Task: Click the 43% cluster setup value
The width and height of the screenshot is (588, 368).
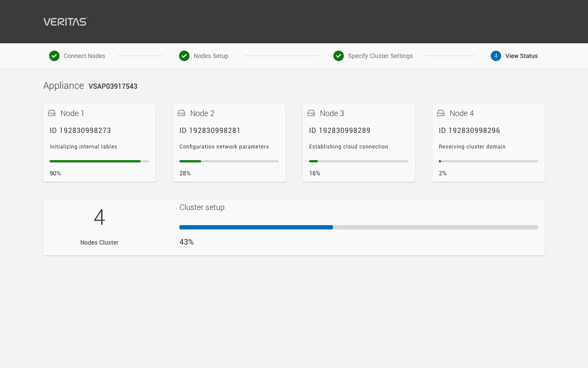Action: (186, 242)
